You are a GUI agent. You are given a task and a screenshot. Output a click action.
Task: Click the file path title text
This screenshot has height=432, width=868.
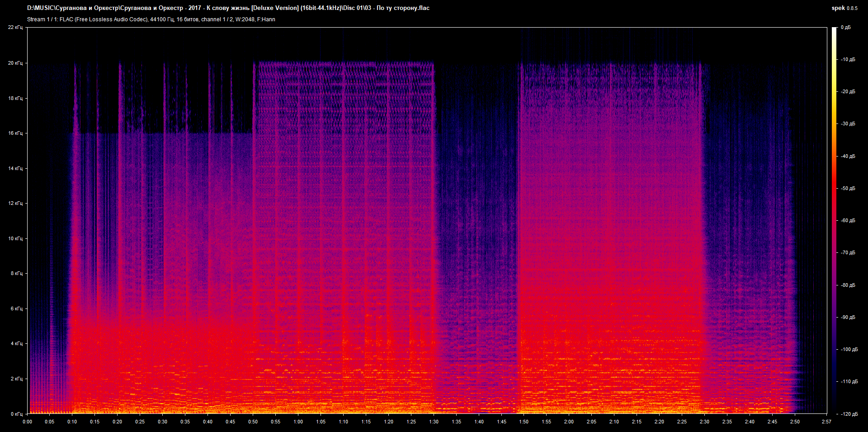tap(228, 8)
